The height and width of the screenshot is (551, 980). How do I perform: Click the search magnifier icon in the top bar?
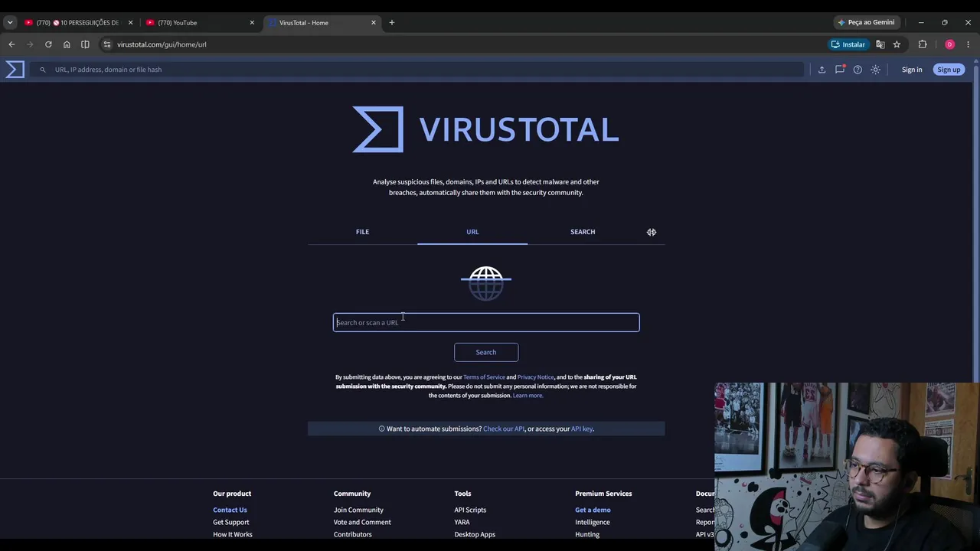43,70
